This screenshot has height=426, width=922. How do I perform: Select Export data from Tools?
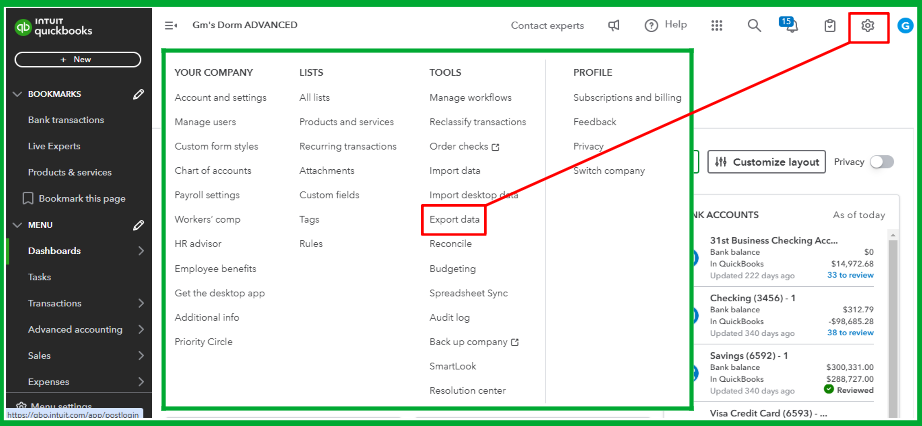454,219
